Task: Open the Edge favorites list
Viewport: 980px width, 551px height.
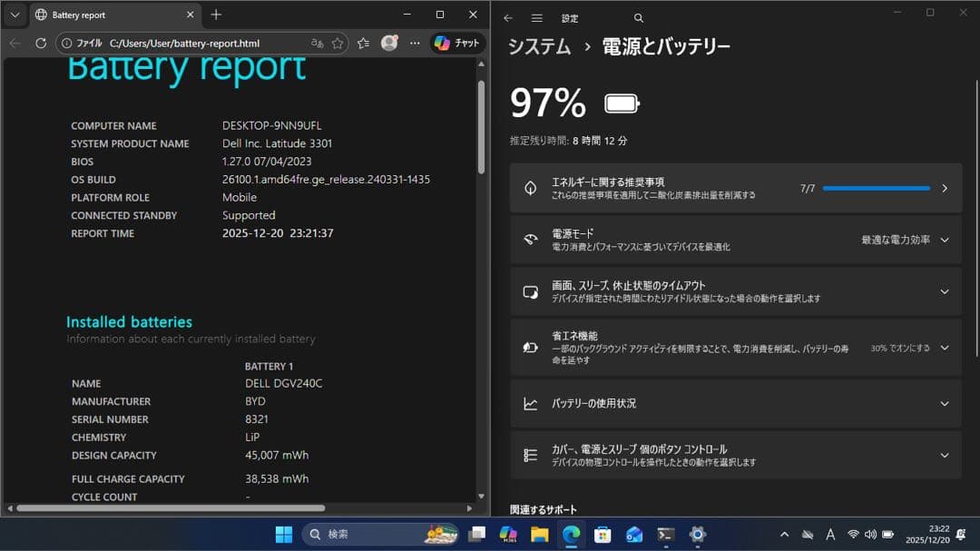Action: [x=363, y=43]
